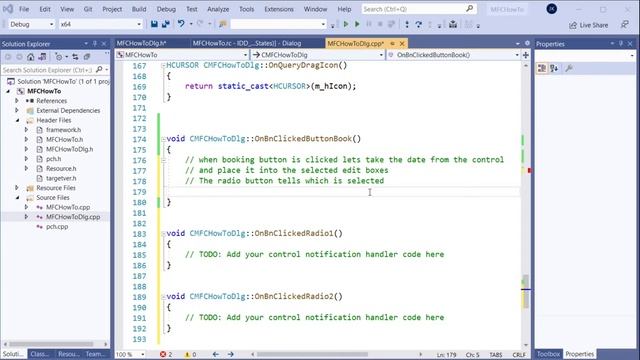Click the Step Into debug icon

pyautogui.click(x=407, y=24)
